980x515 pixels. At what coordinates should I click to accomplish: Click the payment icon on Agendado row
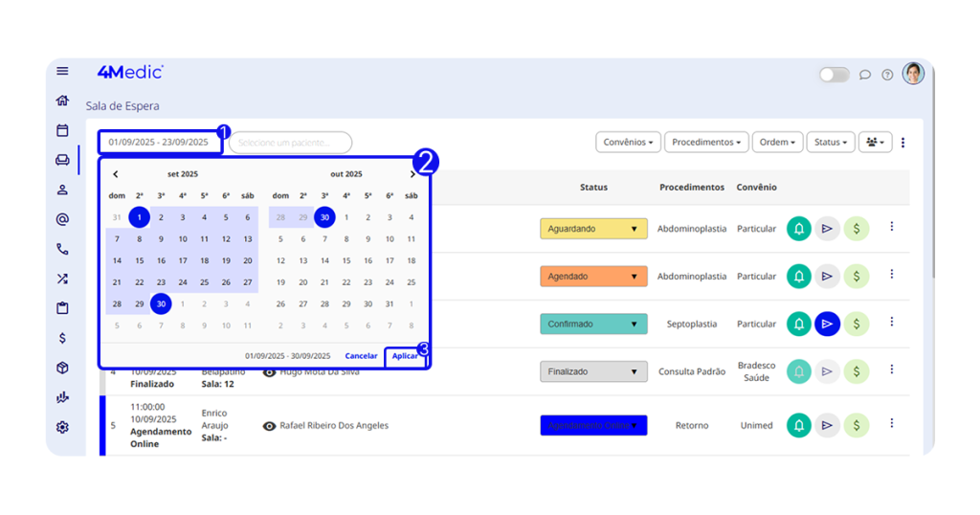[x=856, y=277]
